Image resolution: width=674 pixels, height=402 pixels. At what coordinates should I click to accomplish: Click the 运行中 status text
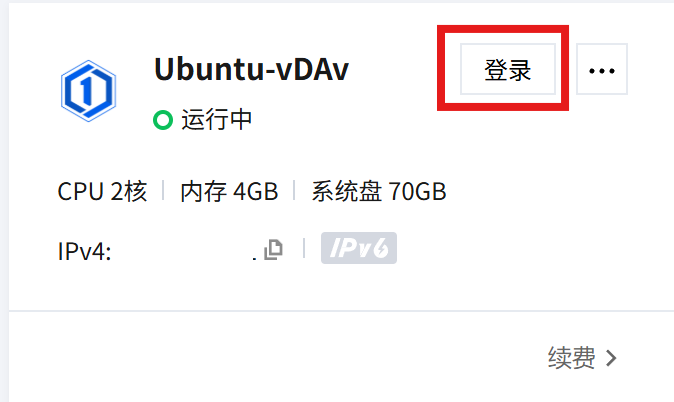(x=216, y=120)
